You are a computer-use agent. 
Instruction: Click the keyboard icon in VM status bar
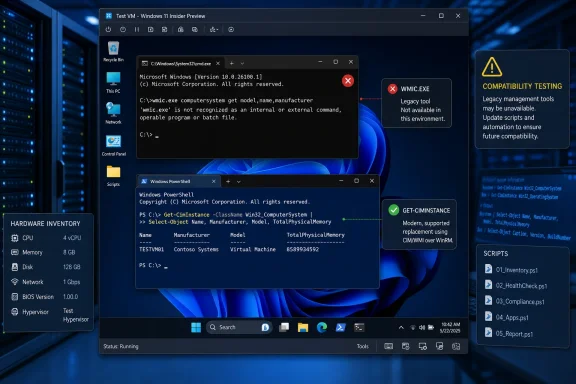pyautogui.click(x=388, y=346)
